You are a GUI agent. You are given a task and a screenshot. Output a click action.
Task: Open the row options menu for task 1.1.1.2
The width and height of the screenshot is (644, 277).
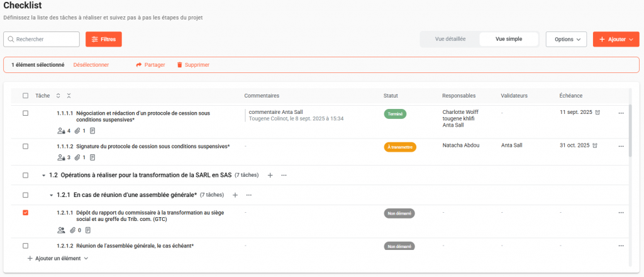pos(621,146)
